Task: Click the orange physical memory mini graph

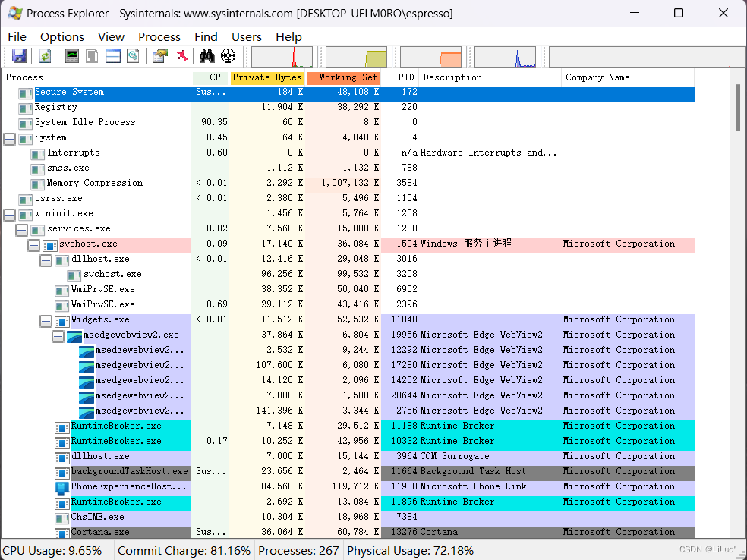Action: (430, 57)
